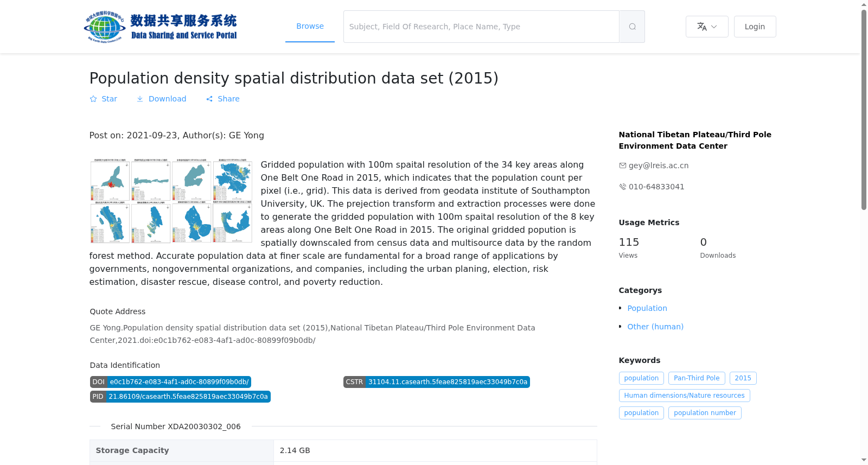Click the phone icon beside 010-64833041
The height and width of the screenshot is (465, 868).
(x=622, y=187)
